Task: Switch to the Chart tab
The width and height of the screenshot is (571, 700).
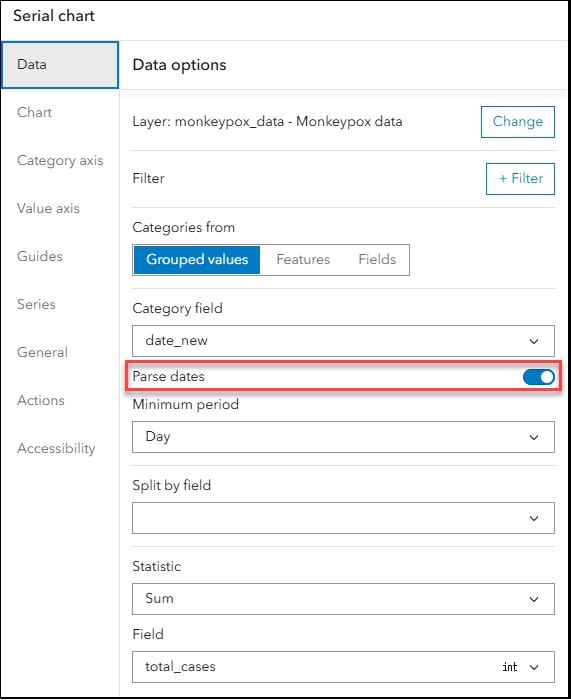Action: pos(60,112)
